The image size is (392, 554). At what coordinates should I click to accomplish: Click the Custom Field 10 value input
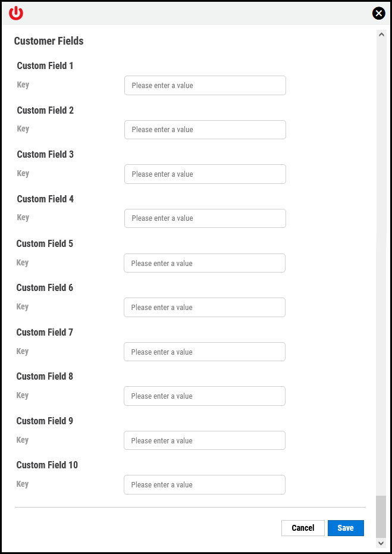pyautogui.click(x=205, y=484)
